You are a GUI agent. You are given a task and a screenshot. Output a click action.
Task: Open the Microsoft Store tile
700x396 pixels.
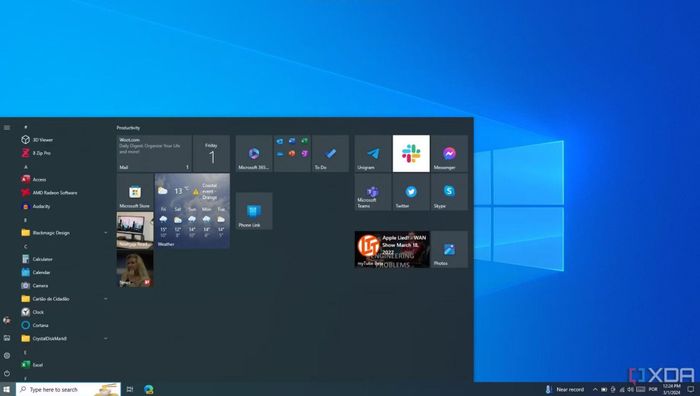[x=135, y=192]
